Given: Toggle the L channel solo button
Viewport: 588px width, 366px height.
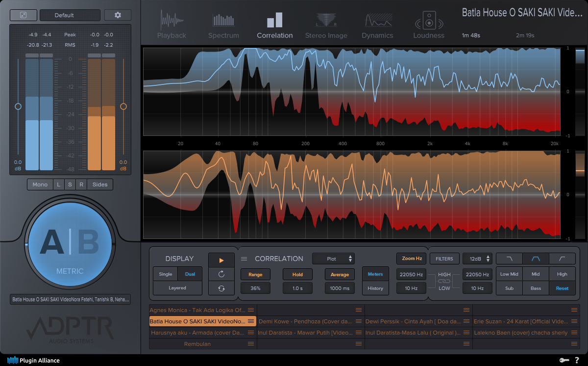Looking at the screenshot, I should 59,184.
